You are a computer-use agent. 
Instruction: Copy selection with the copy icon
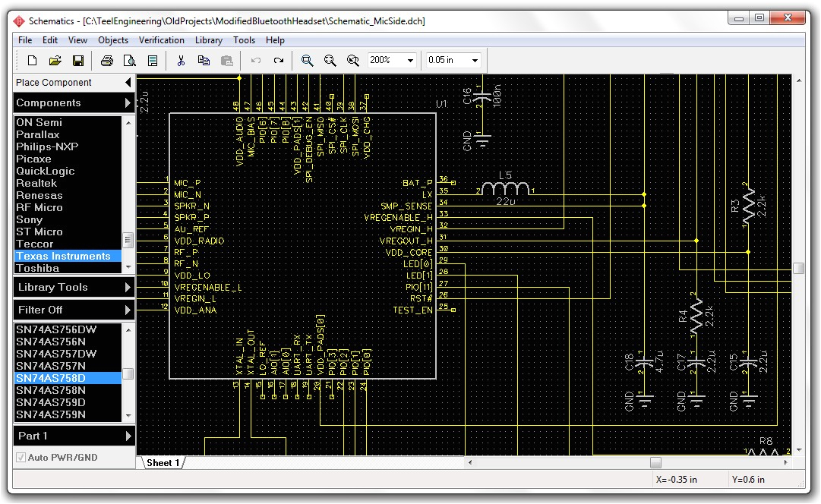[204, 60]
